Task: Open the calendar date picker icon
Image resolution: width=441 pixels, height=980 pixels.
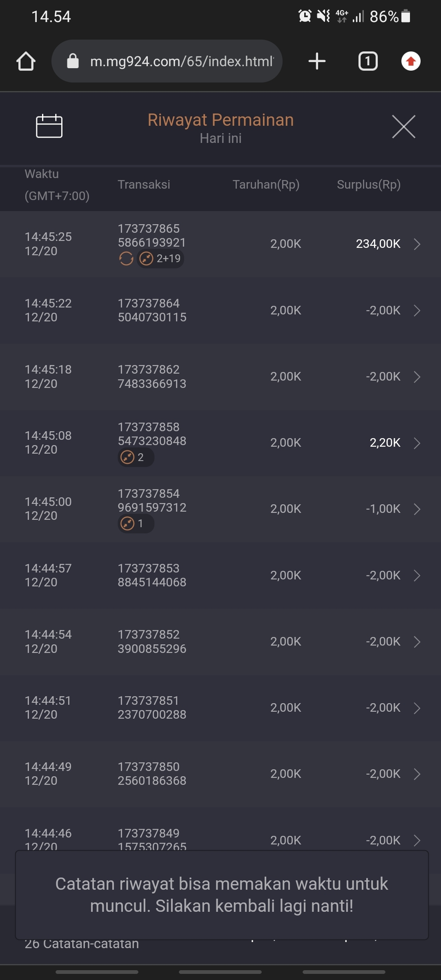Action: tap(49, 126)
